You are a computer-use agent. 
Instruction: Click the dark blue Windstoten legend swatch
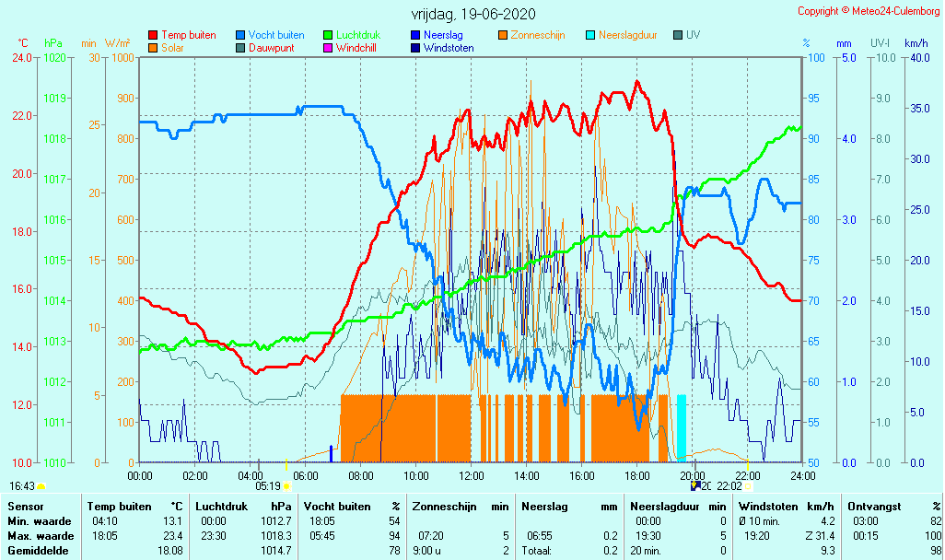[415, 47]
